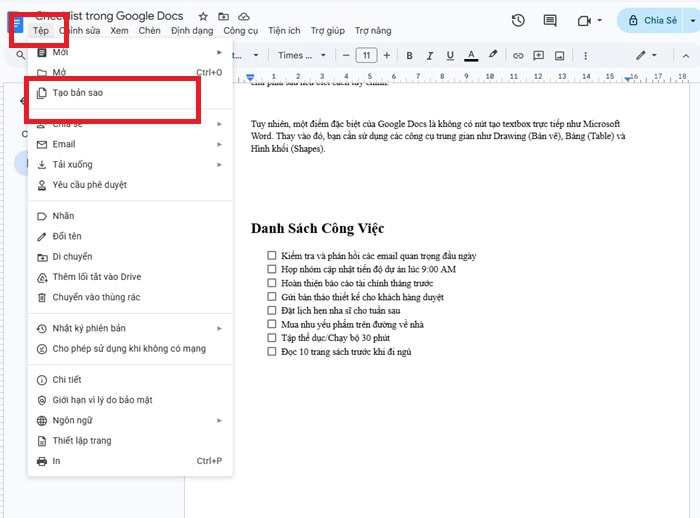Star this document as favorite
Image resolution: width=700 pixels, height=518 pixels.
[203, 17]
